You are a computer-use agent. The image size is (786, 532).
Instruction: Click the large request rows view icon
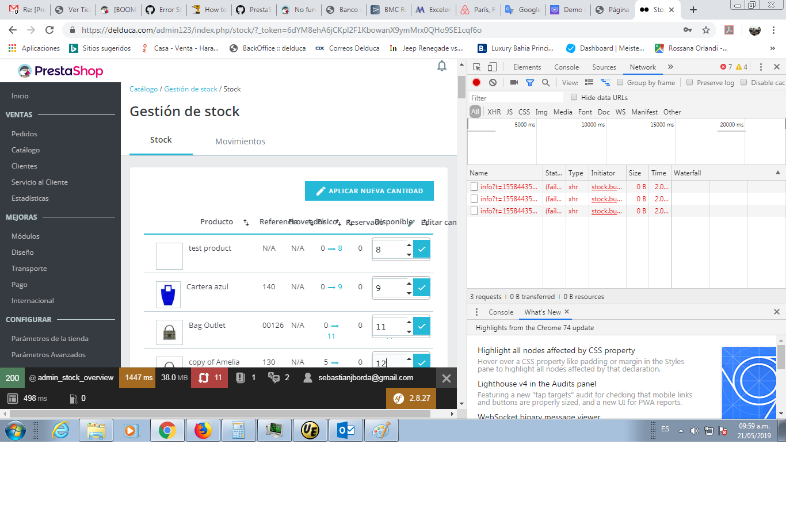click(x=589, y=82)
